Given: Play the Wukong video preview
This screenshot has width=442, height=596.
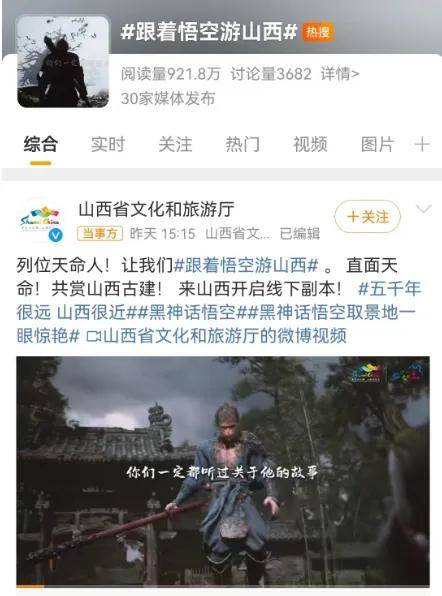Looking at the screenshot, I should 223,472.
